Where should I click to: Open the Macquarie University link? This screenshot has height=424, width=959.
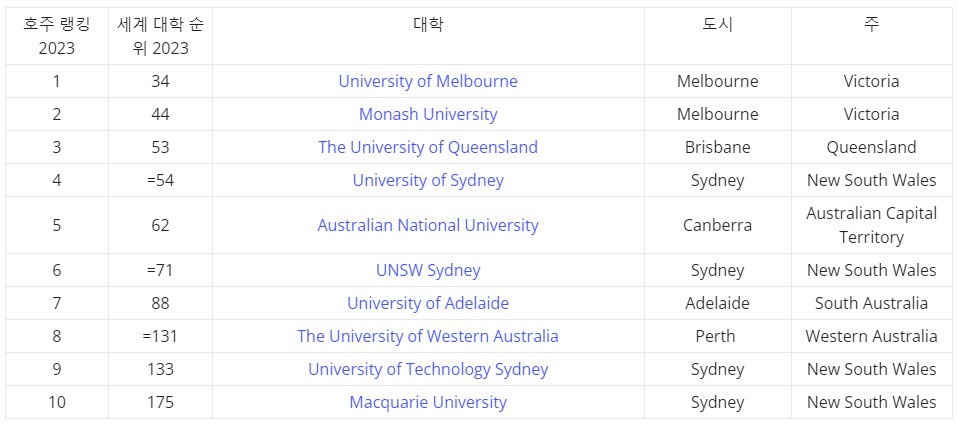pyautogui.click(x=428, y=403)
